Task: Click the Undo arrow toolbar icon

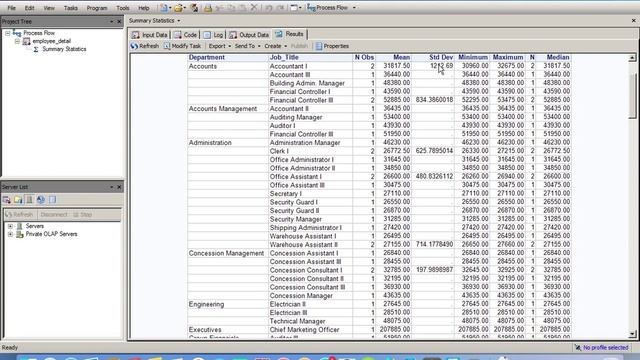Action: 269,8
